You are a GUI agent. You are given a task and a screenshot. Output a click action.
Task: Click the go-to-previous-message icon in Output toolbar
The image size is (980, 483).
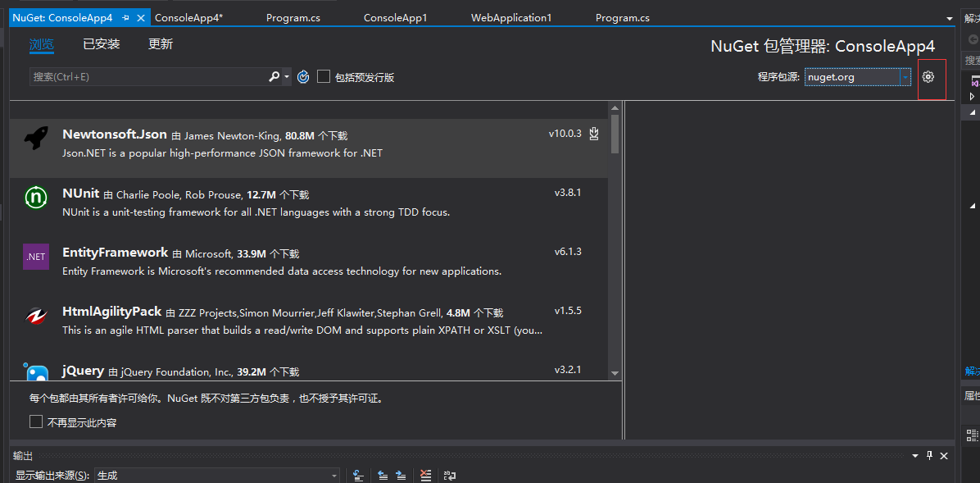(359, 476)
